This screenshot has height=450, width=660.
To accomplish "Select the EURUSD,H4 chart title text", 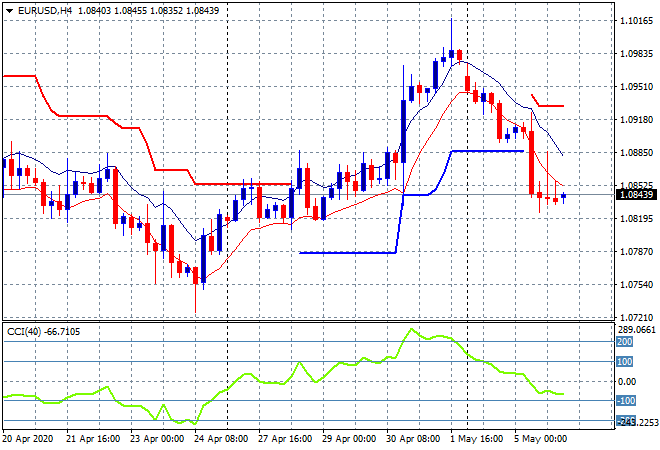I will [45, 11].
